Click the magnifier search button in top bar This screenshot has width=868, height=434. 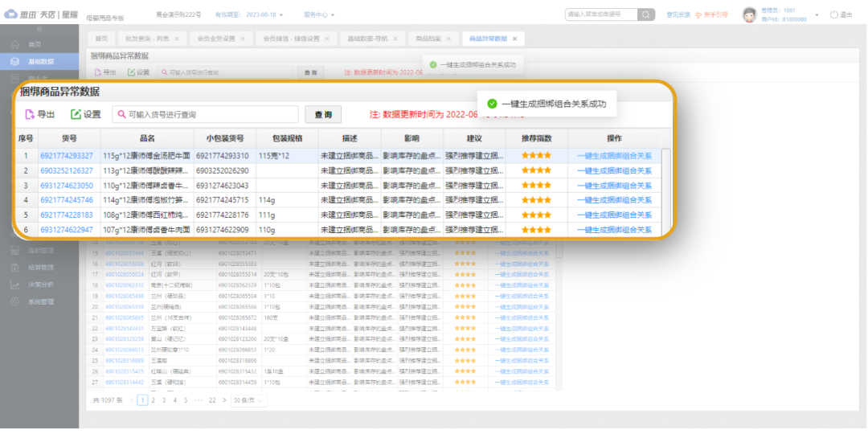pos(646,14)
